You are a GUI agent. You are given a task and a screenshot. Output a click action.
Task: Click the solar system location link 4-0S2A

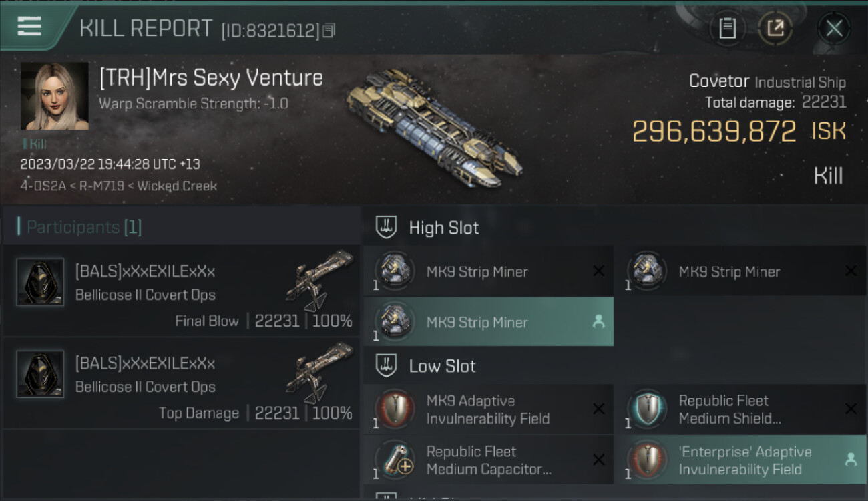43,186
